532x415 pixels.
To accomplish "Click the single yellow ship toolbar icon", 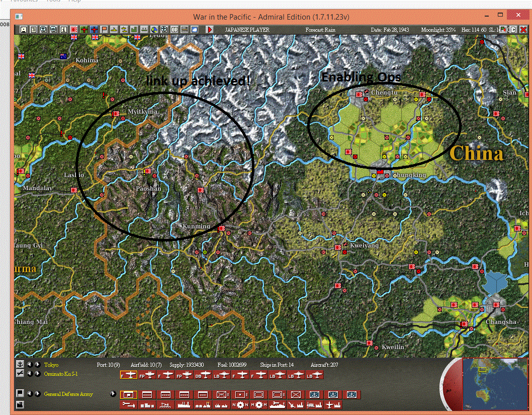I will (114, 30).
